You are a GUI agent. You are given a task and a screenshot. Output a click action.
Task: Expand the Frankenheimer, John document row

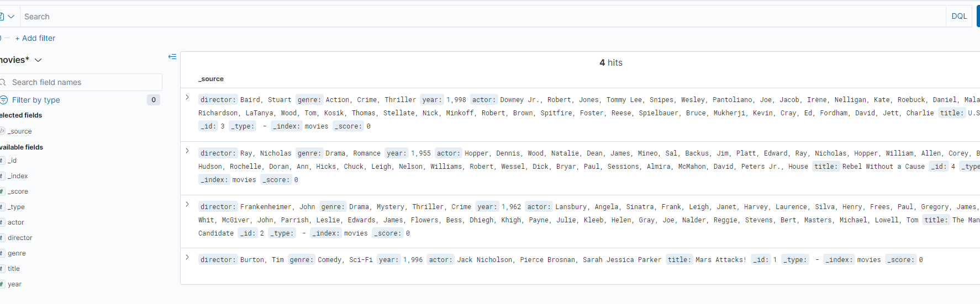187,205
